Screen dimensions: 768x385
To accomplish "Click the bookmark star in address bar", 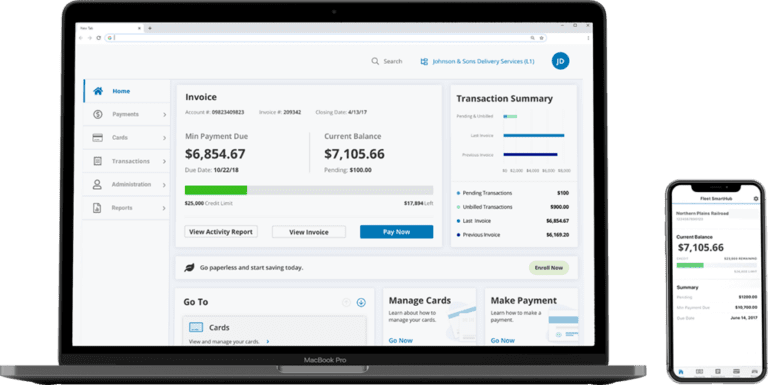I will tap(542, 38).
